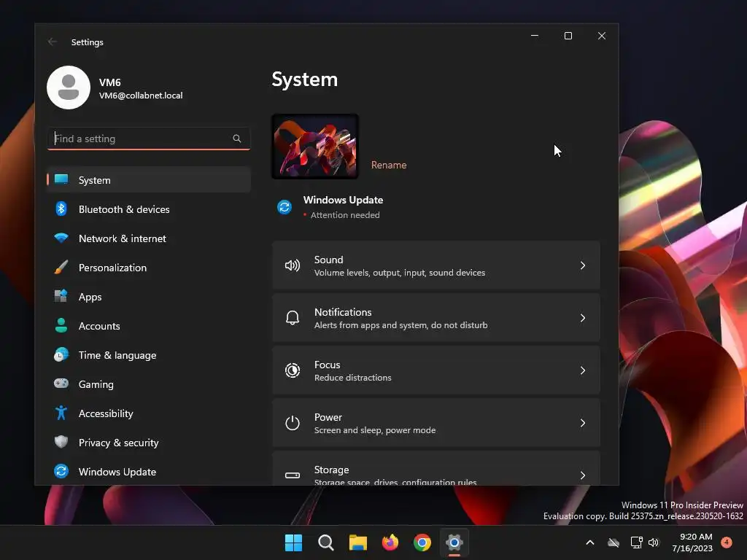Click the Focus circle icon
The height and width of the screenshot is (560, 747).
pos(292,370)
